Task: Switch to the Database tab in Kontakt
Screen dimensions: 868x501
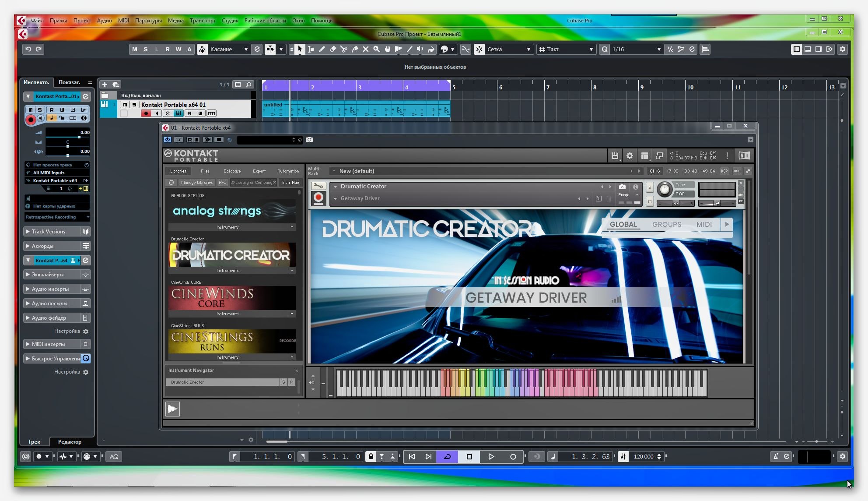Action: click(232, 171)
